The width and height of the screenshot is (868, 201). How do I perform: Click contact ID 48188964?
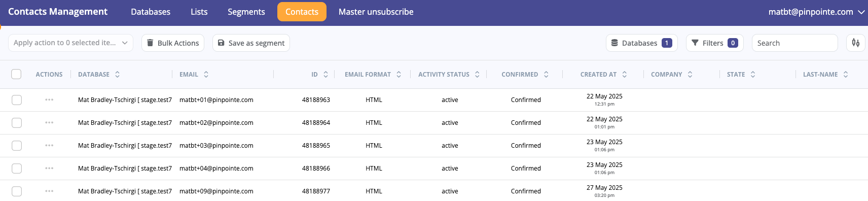point(316,123)
